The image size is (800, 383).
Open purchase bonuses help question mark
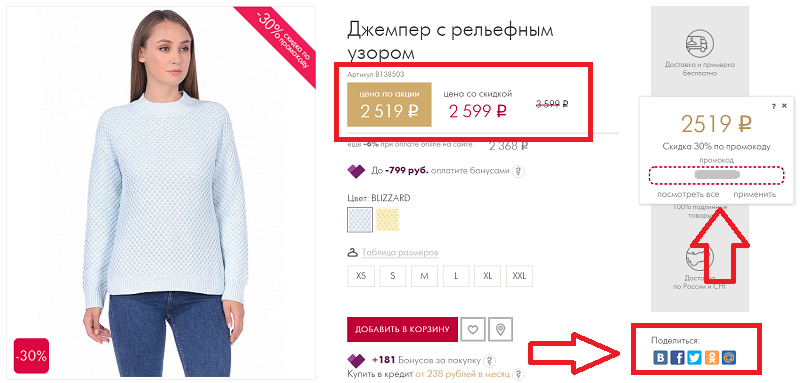tap(489, 360)
